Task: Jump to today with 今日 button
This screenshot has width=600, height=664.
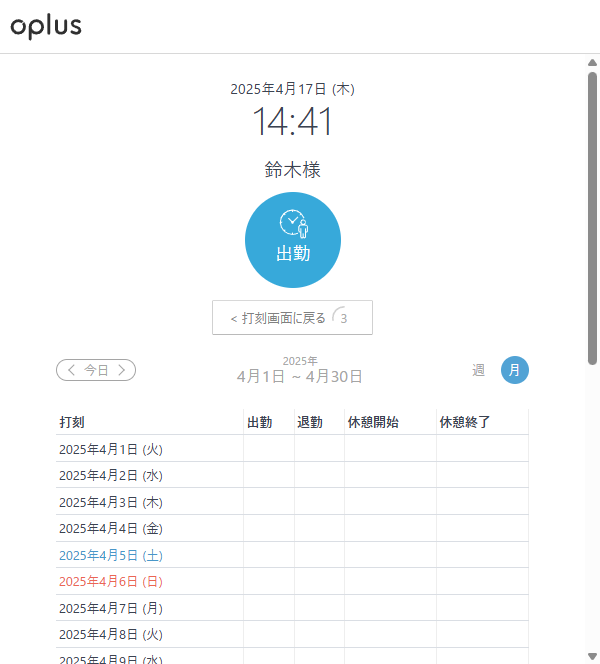Action: [x=96, y=370]
